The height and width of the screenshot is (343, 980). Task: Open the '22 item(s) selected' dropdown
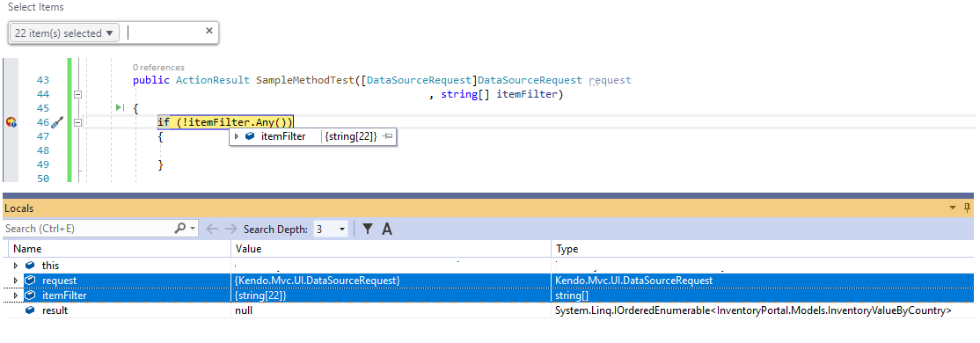64,33
